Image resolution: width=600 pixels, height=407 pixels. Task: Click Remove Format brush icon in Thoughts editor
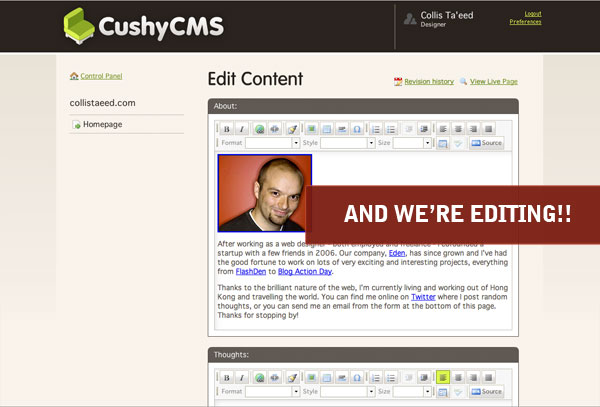pyautogui.click(x=292, y=378)
